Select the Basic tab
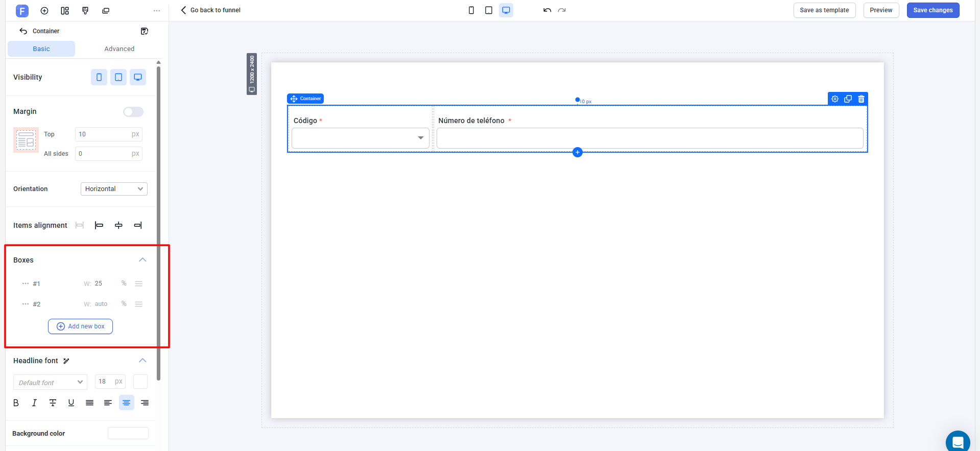Screen dimensions: 980x451 41,49
